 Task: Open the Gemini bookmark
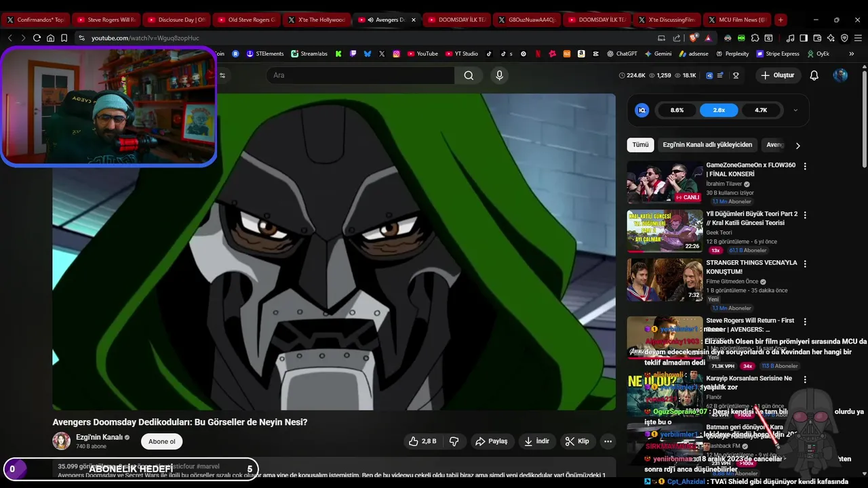658,54
